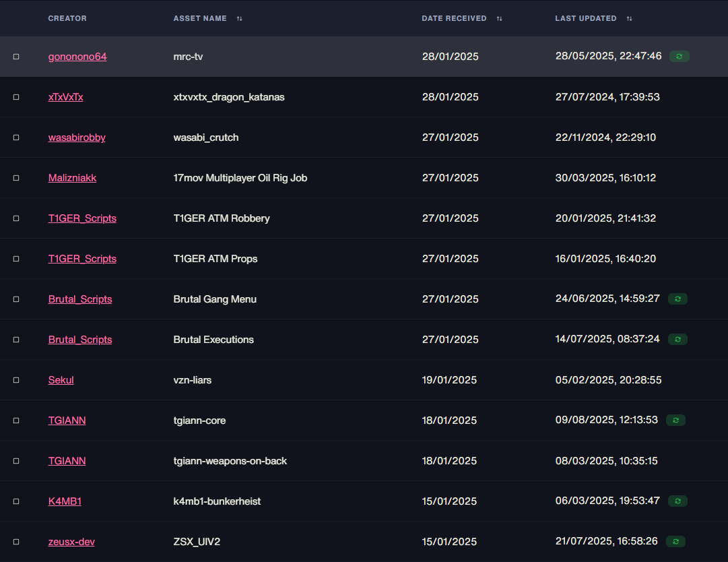The image size is (728, 562).
Task: Click timestamp 08/03/2025, 10:35:15
Action: 606,460
